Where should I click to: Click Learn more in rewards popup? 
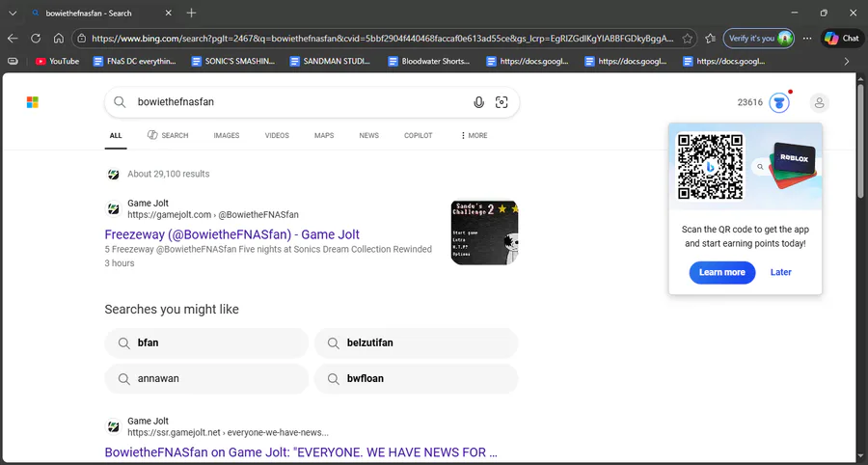click(721, 272)
